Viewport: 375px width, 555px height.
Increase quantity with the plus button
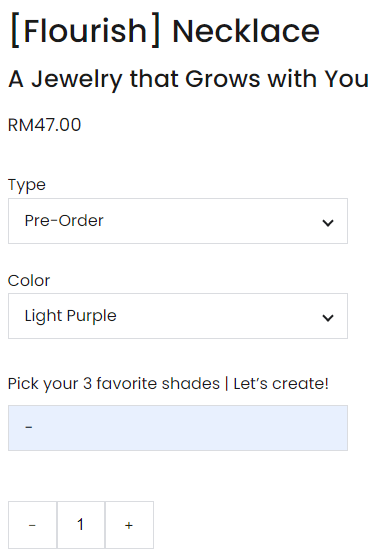[x=129, y=525]
